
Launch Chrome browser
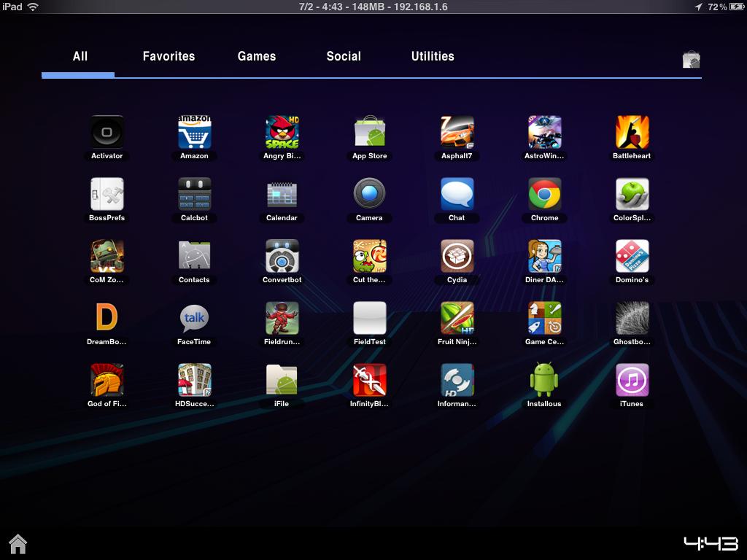point(544,194)
